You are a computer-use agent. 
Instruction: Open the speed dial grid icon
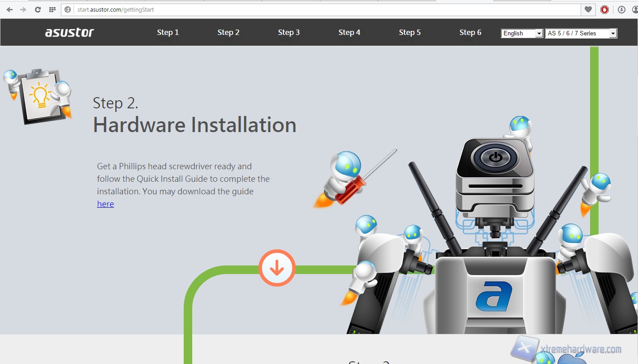pos(52,9)
